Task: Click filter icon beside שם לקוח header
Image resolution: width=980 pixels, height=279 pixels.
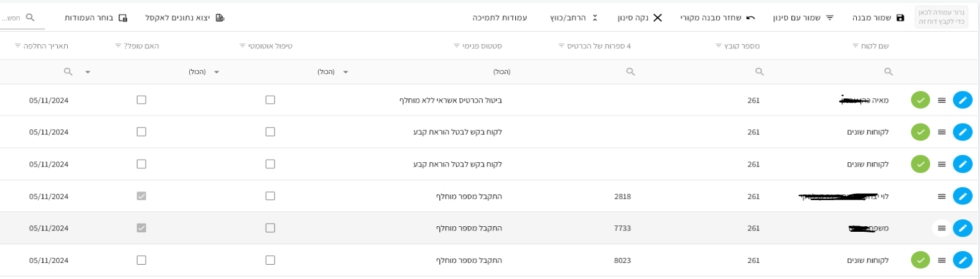Action: point(856,46)
